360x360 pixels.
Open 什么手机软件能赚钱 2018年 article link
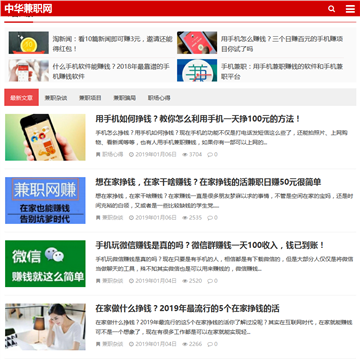pyautogui.click(x=111, y=71)
